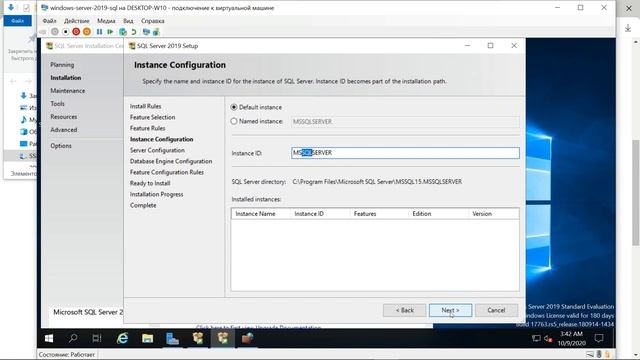The height and width of the screenshot is (360, 640).
Task: Click the Enhanced Session toolbar icon
Action: click(x=146, y=32)
